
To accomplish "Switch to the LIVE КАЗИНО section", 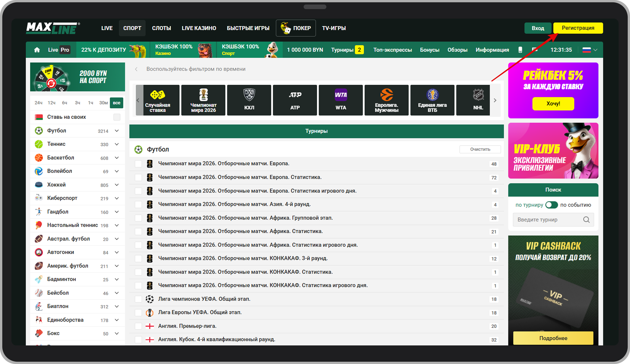I will pyautogui.click(x=199, y=28).
